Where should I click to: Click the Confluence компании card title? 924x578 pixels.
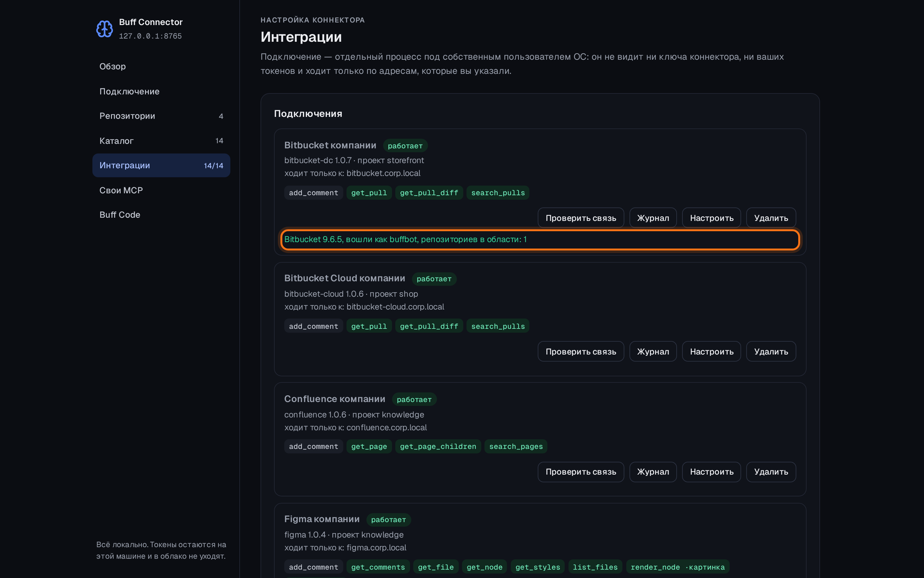click(335, 399)
